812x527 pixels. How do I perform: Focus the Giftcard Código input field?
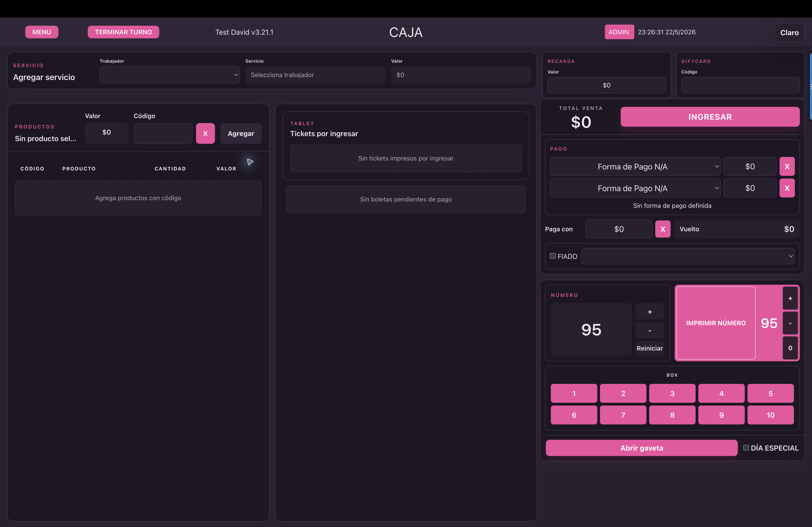(x=740, y=85)
